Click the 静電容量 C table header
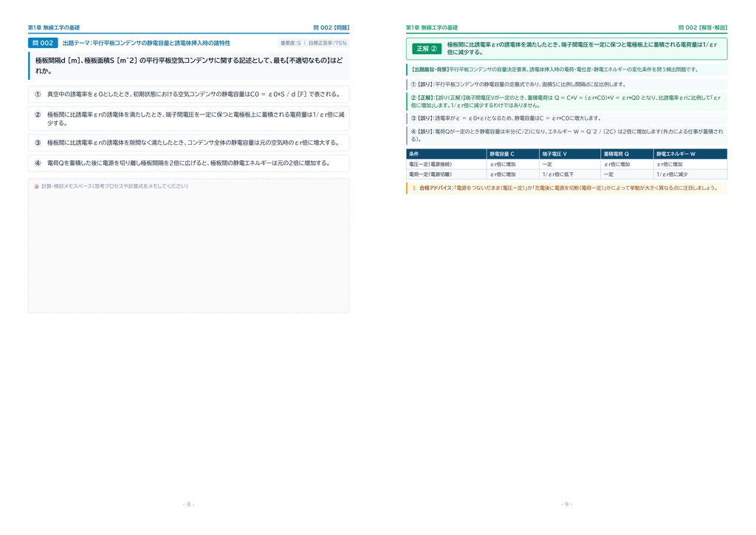 coord(513,154)
